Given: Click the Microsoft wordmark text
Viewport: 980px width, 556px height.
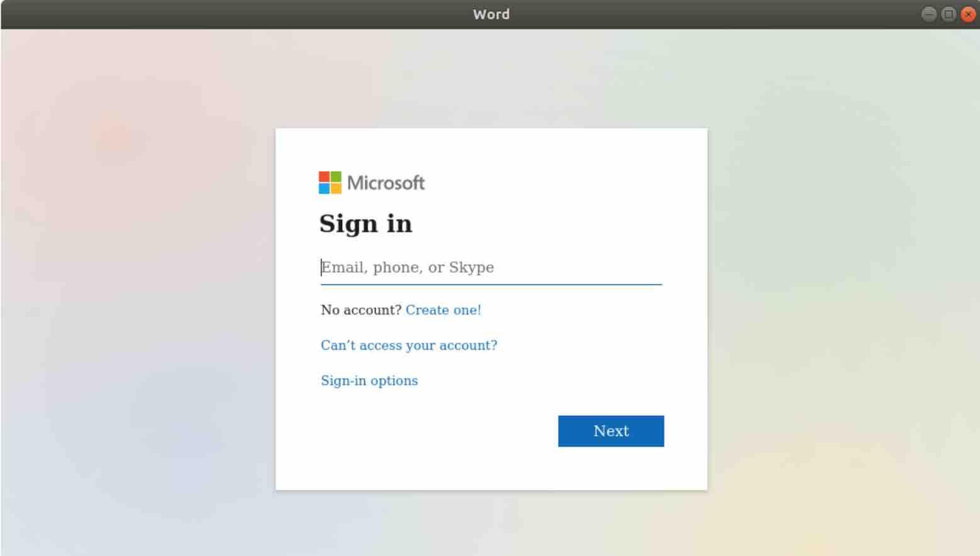Looking at the screenshot, I should (386, 183).
